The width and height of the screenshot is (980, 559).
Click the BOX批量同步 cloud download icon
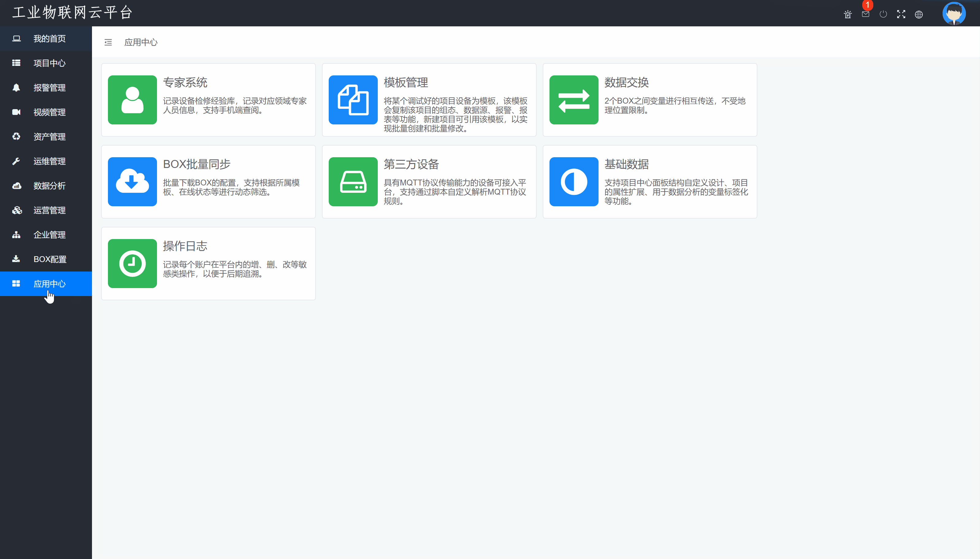coord(132,182)
